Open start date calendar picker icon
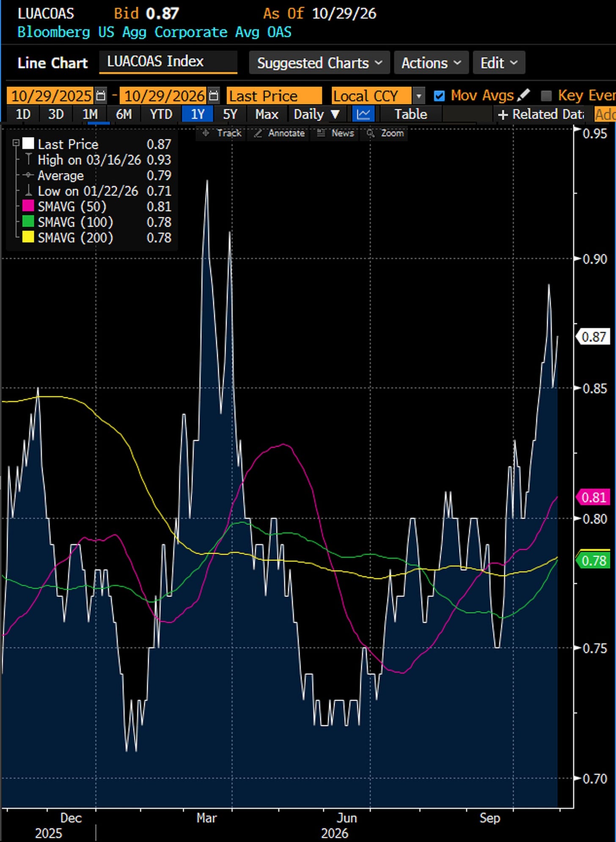 point(101,96)
